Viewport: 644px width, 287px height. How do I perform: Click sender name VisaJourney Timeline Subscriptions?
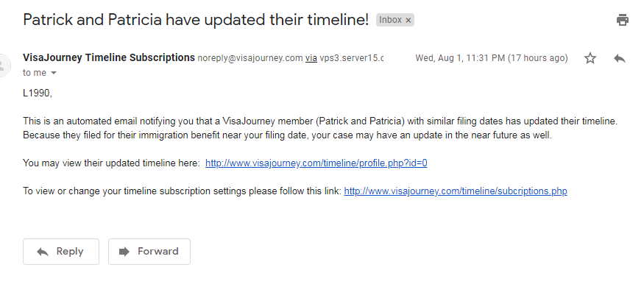pos(109,57)
